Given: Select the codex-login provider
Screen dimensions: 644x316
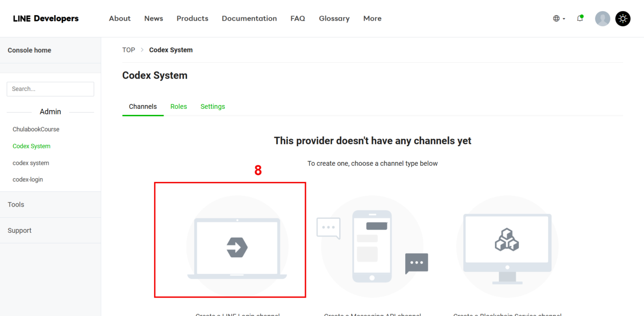Looking at the screenshot, I should (x=28, y=180).
